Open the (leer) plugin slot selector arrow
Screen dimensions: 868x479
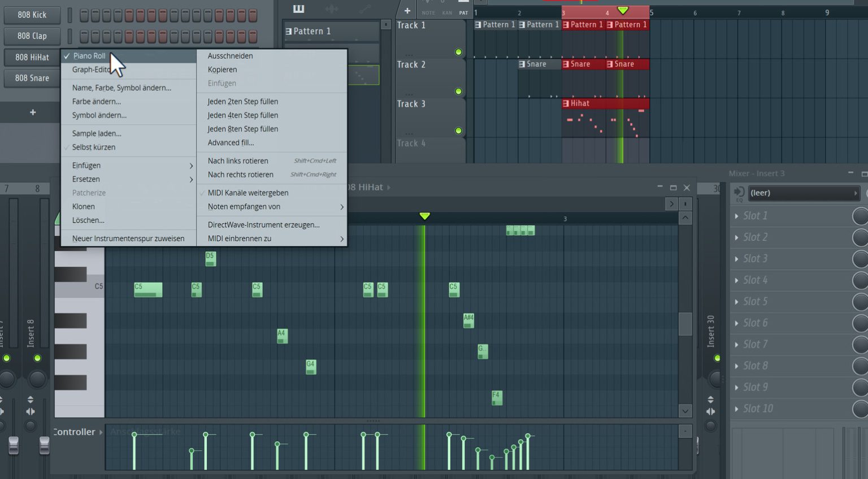pos(857,193)
